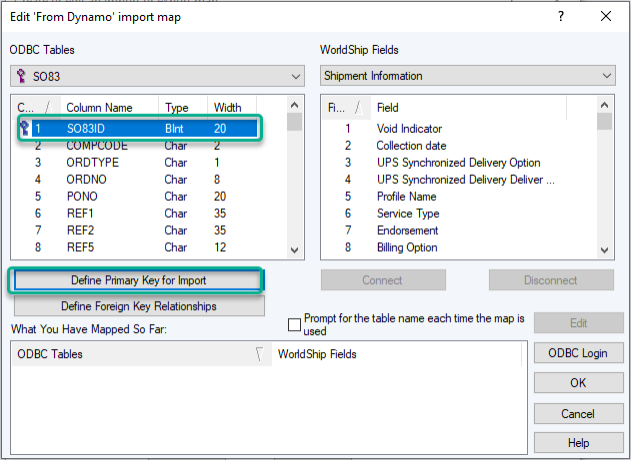631x460 pixels.
Task: Click the key icon in the SO83ID row
Action: (x=25, y=128)
